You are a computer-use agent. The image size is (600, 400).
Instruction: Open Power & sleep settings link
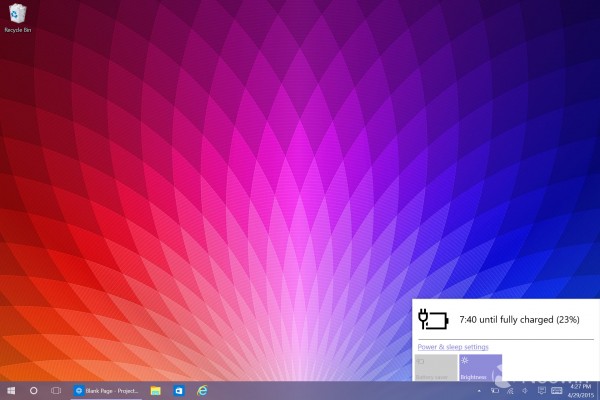click(453, 347)
